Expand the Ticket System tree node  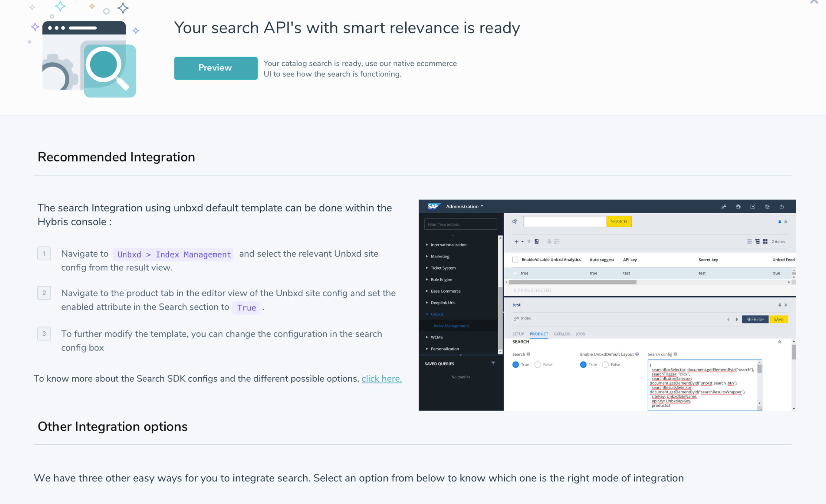coord(427,268)
